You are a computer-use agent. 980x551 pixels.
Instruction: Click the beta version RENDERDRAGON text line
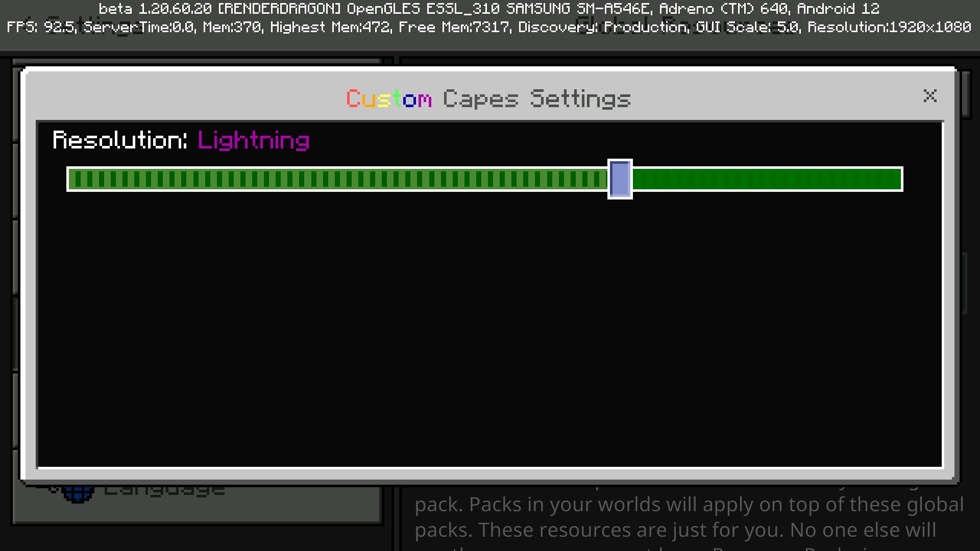[x=489, y=9]
